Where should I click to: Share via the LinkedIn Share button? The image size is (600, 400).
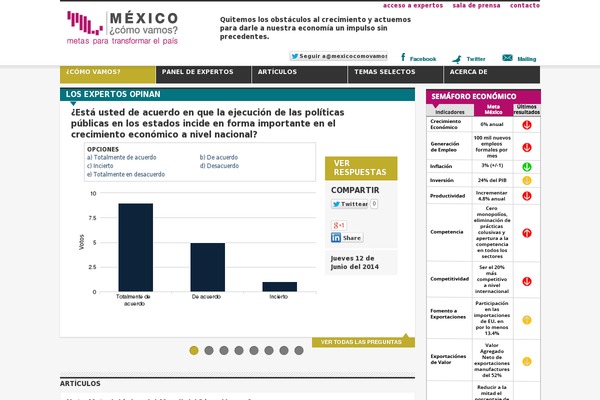click(x=347, y=238)
